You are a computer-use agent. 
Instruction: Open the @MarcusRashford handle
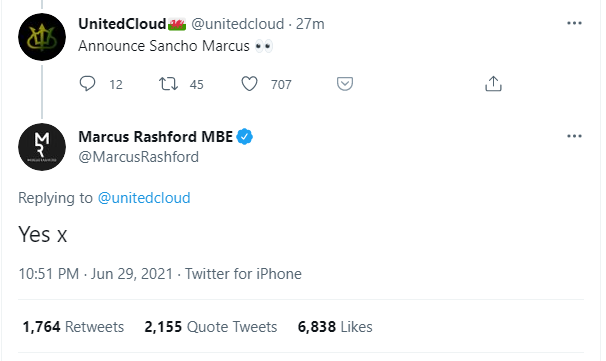click(138, 157)
